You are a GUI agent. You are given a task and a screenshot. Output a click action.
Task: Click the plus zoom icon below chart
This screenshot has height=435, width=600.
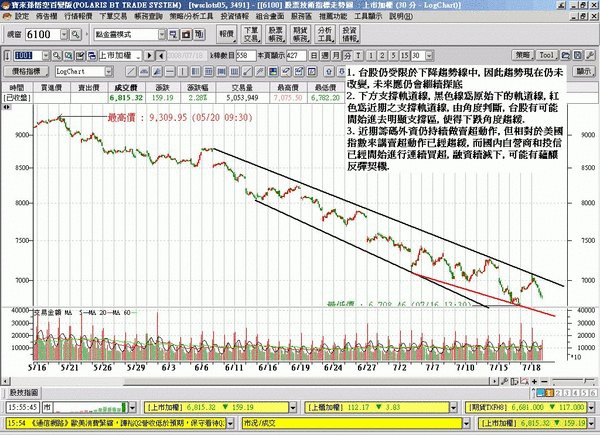[535, 381]
